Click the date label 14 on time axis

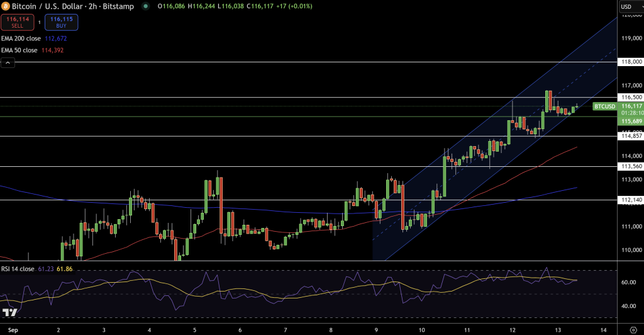tap(603, 330)
